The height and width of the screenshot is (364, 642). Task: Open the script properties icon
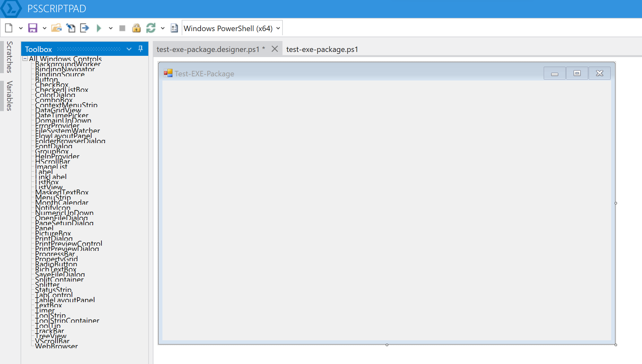point(174,28)
